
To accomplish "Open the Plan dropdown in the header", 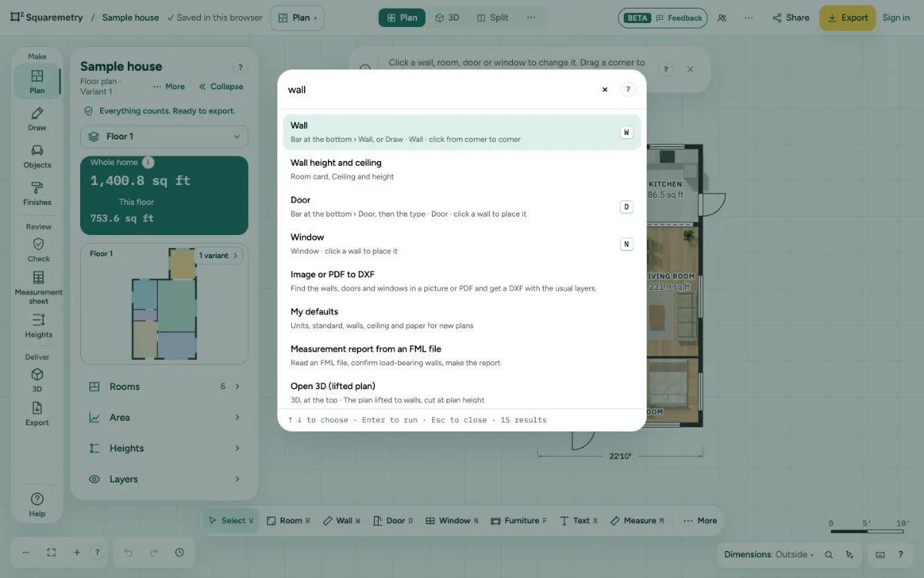I will point(297,18).
